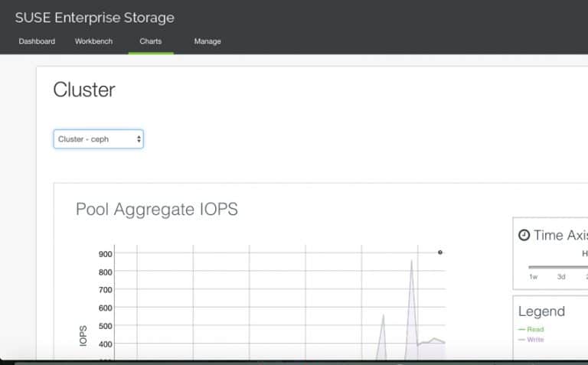Click the up-down arrows on cluster selector

tap(139, 139)
